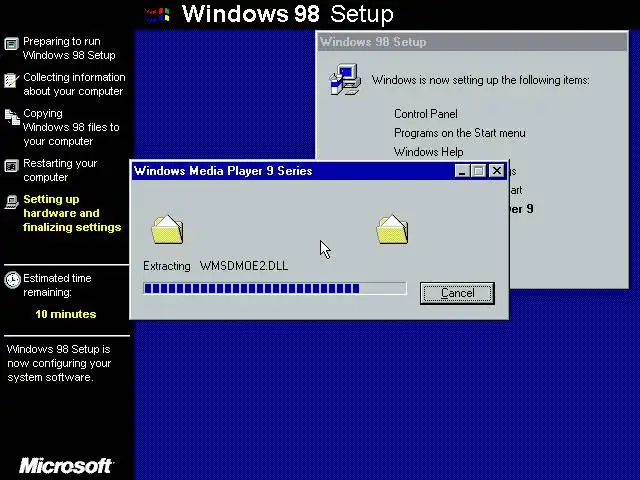Screen dimensions: 640x480
Task: Click the Preparing to run Setup step icon
Action: point(11,44)
